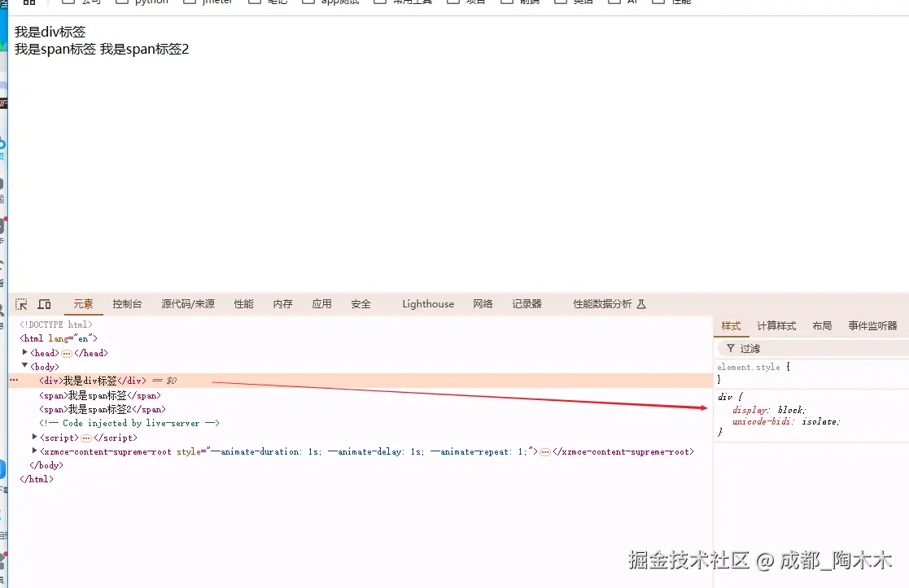This screenshot has height=588, width=909.
Task: Open the jmeter bookmark folder
Action: click(x=208, y=2)
